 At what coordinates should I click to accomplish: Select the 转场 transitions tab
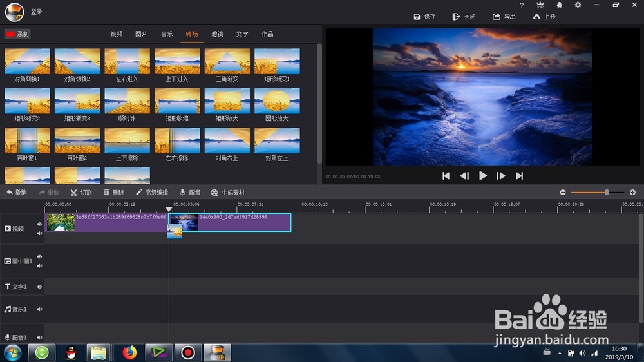coord(192,34)
